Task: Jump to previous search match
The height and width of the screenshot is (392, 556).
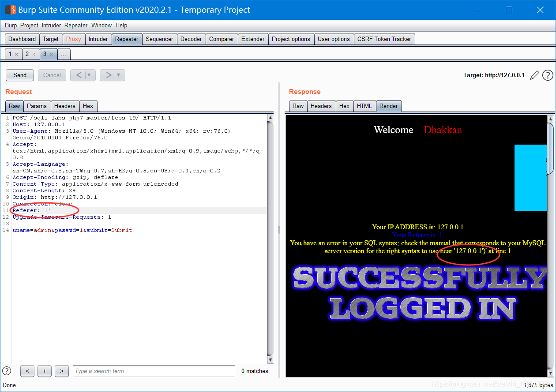Action: (27, 371)
